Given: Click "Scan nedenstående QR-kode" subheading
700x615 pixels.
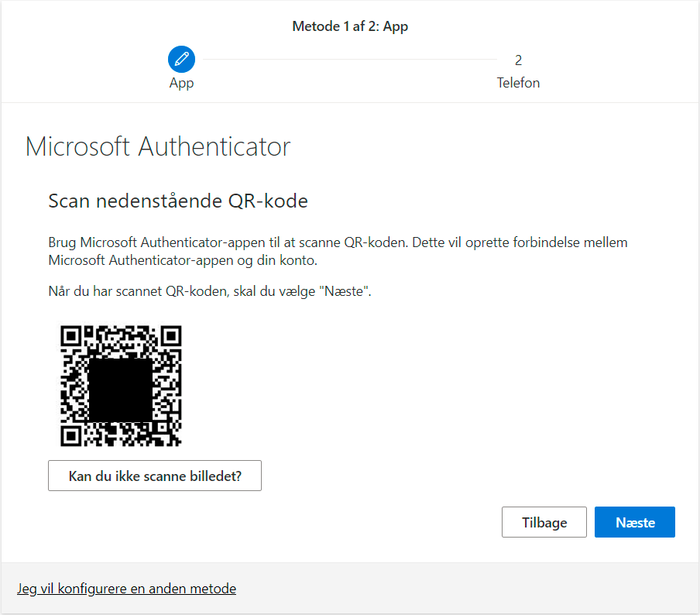Looking at the screenshot, I should tap(178, 201).
